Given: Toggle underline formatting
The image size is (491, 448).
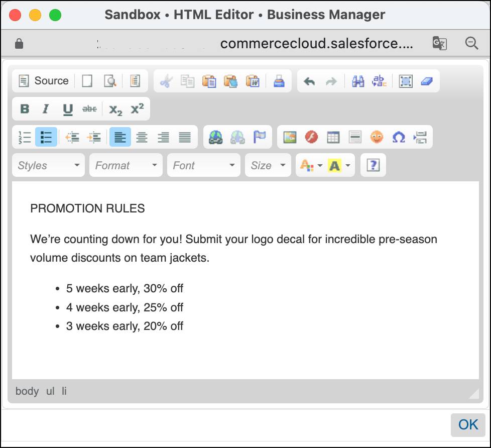Looking at the screenshot, I should point(68,109).
